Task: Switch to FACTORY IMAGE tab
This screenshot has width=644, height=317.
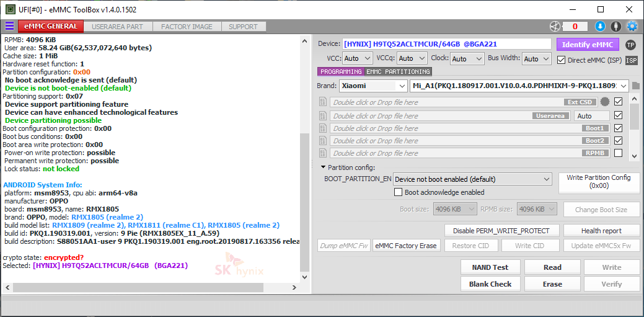Action: click(187, 27)
